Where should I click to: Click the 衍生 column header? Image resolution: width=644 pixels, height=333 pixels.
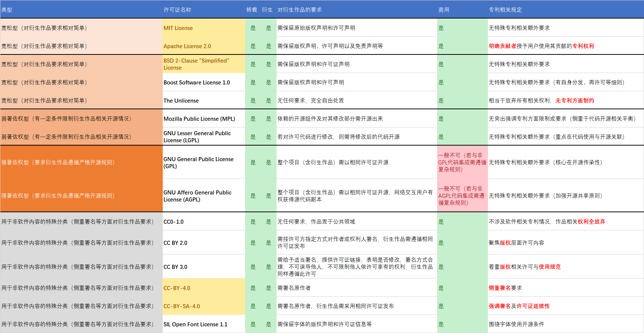point(268,10)
